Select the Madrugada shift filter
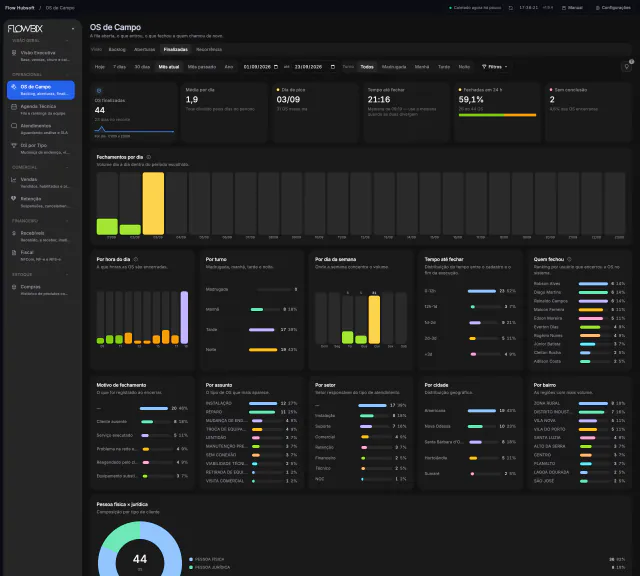This screenshot has width=640, height=576. point(394,67)
